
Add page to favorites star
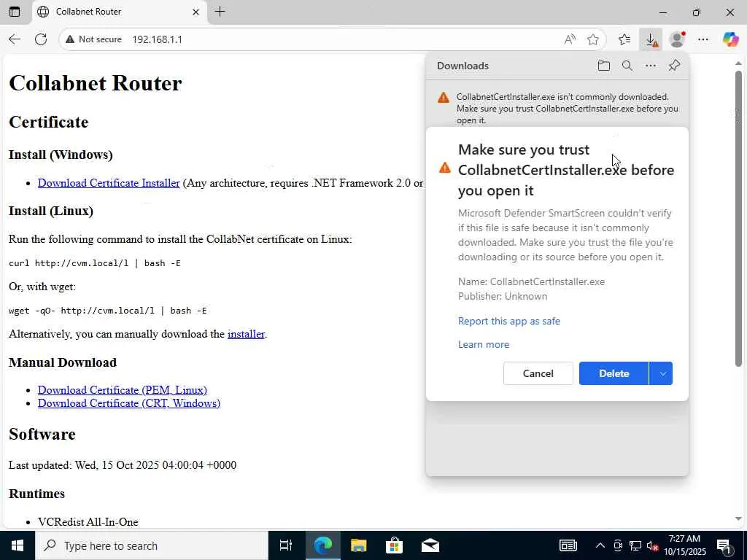click(592, 39)
